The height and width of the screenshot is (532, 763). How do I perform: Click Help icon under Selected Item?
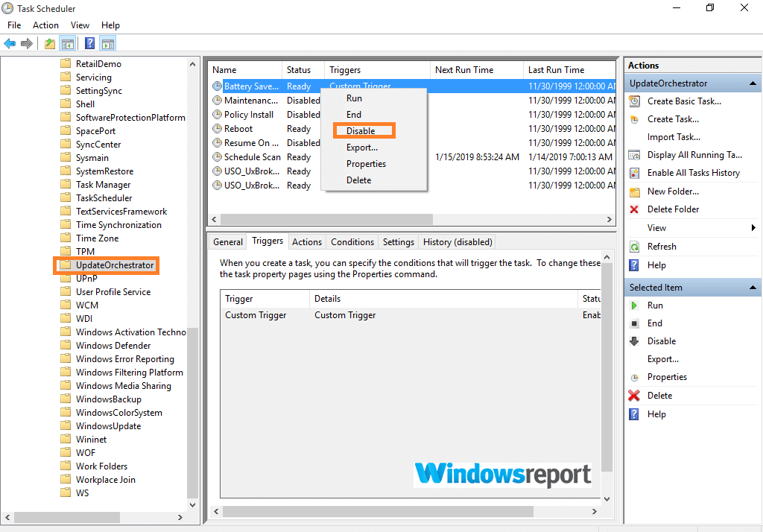(x=634, y=414)
